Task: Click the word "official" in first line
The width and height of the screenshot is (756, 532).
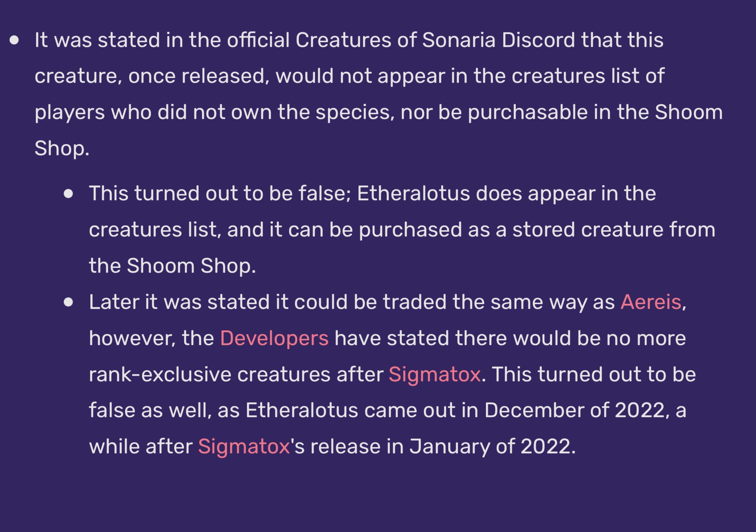Action: [x=258, y=40]
